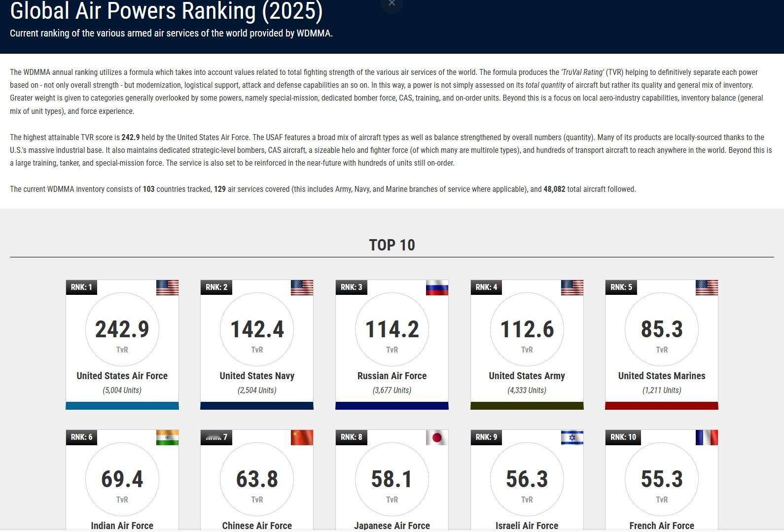Click the light blue bar under USAF card
Viewport: 784px width, 532px height.
point(122,406)
